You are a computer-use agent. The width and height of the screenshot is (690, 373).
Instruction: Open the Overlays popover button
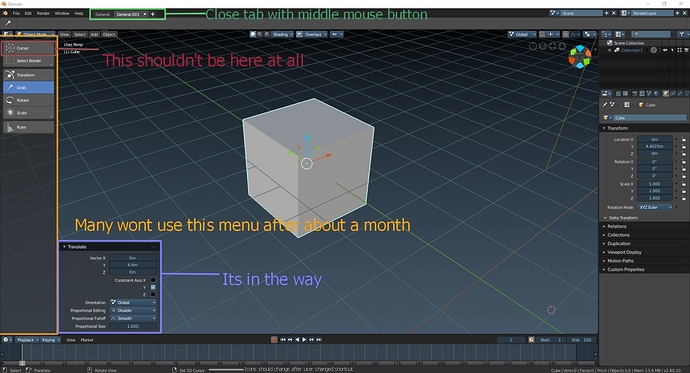312,34
